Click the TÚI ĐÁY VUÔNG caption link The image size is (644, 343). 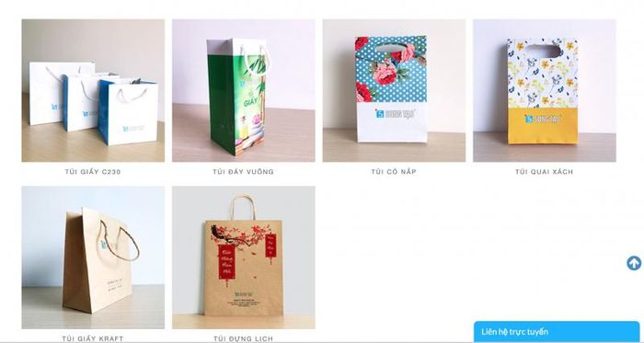pyautogui.click(x=243, y=171)
